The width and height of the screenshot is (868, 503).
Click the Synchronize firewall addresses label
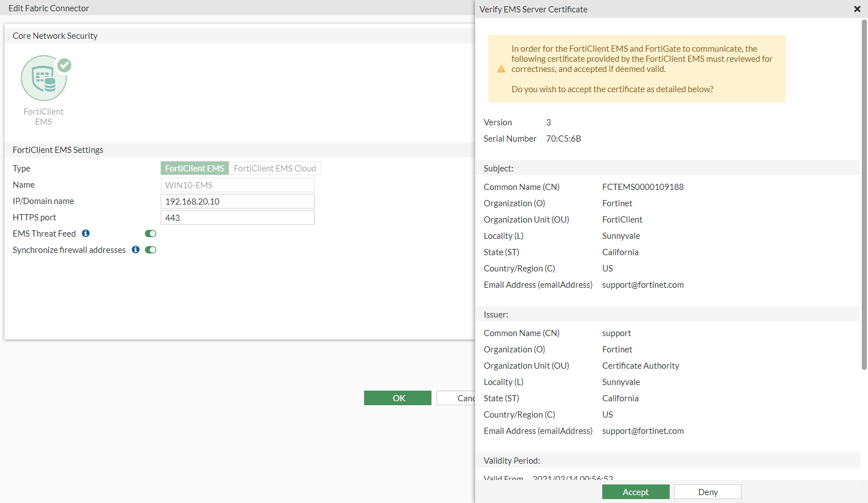click(69, 250)
